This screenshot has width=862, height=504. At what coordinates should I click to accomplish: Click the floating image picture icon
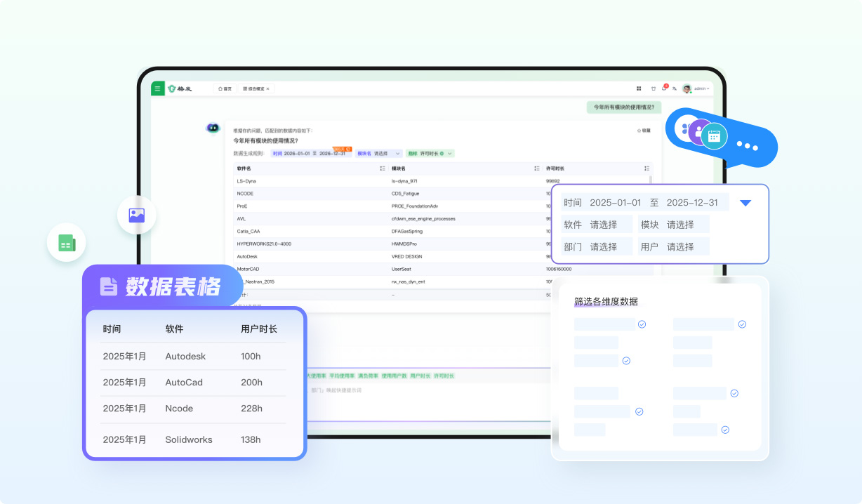137,215
